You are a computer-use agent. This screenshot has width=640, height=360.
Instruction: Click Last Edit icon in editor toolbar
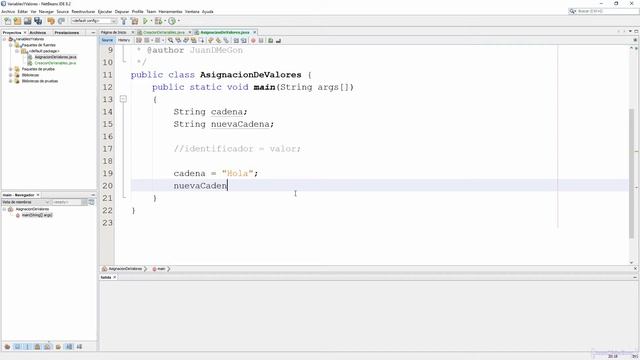139,40
